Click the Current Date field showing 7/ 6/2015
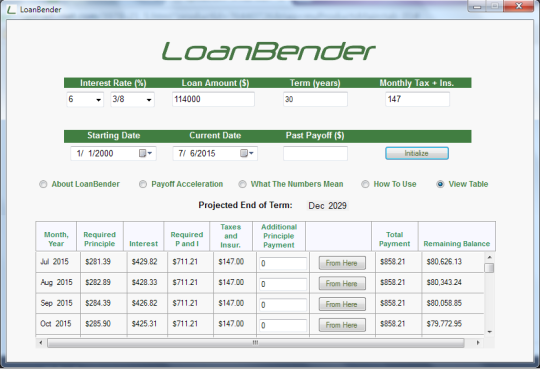The height and width of the screenshot is (369, 540). pyautogui.click(x=215, y=153)
